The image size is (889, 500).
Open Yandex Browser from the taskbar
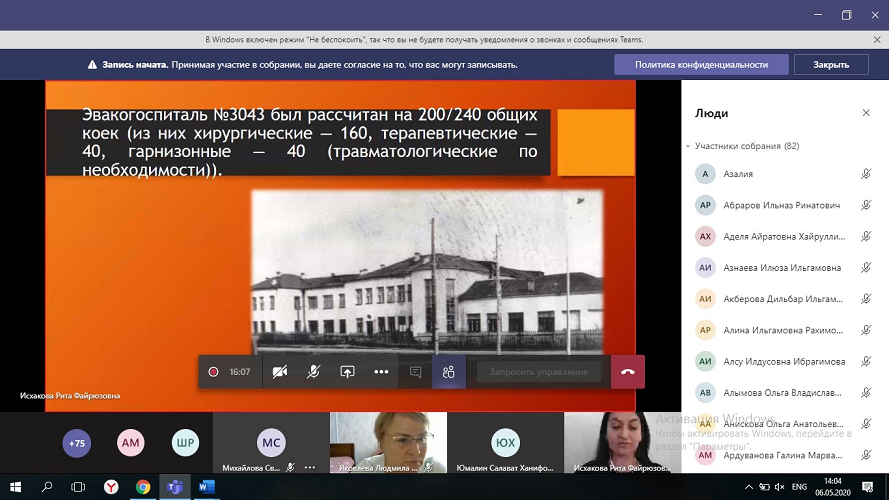pyautogui.click(x=111, y=486)
